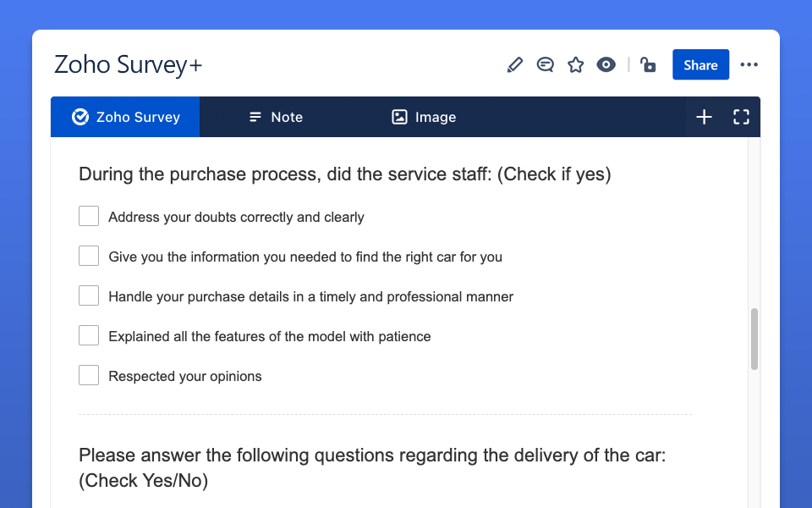Star this page with the star icon
The width and height of the screenshot is (812, 508).
pyautogui.click(x=575, y=65)
